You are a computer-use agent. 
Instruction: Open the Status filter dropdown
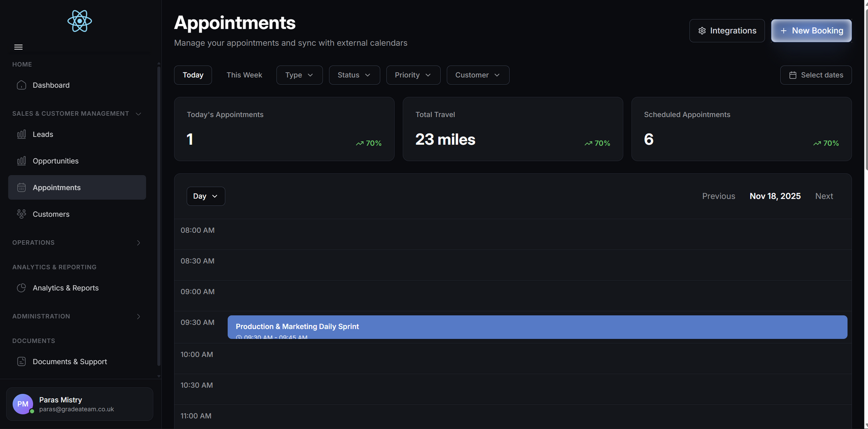pos(354,75)
